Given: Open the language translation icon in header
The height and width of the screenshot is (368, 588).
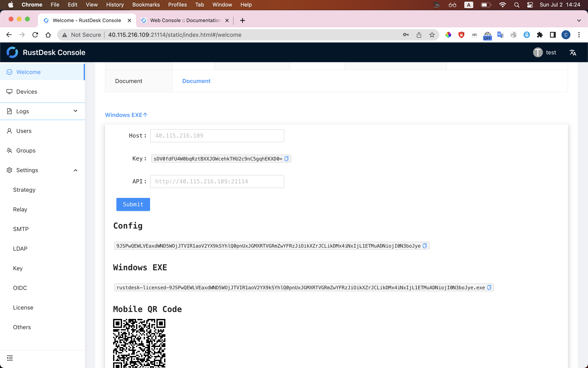Looking at the screenshot, I should click(x=573, y=52).
